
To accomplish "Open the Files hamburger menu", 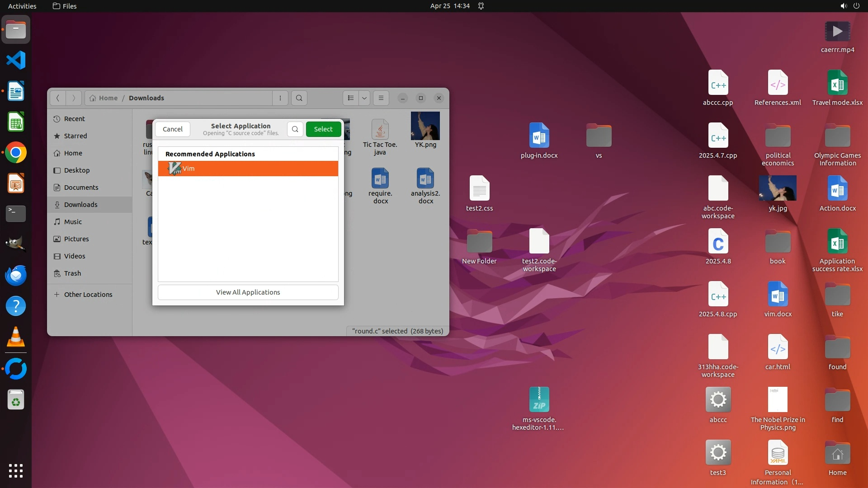I will 381,98.
